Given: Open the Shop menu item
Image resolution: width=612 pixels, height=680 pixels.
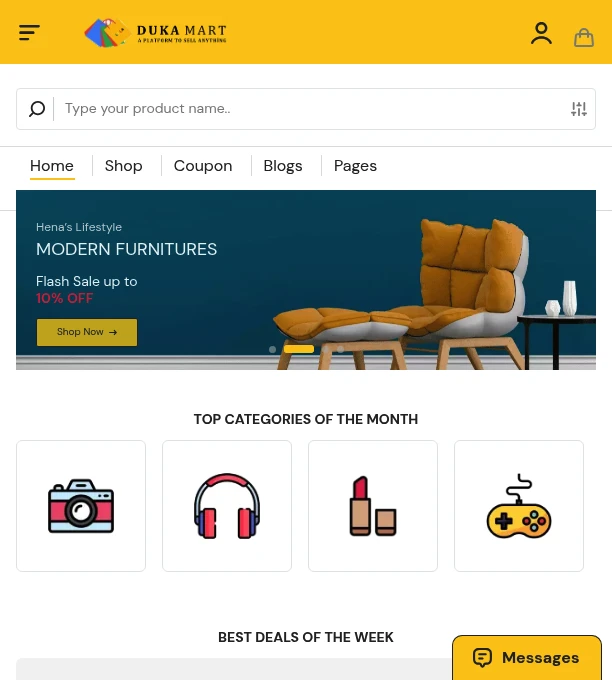Looking at the screenshot, I should pos(124,166).
